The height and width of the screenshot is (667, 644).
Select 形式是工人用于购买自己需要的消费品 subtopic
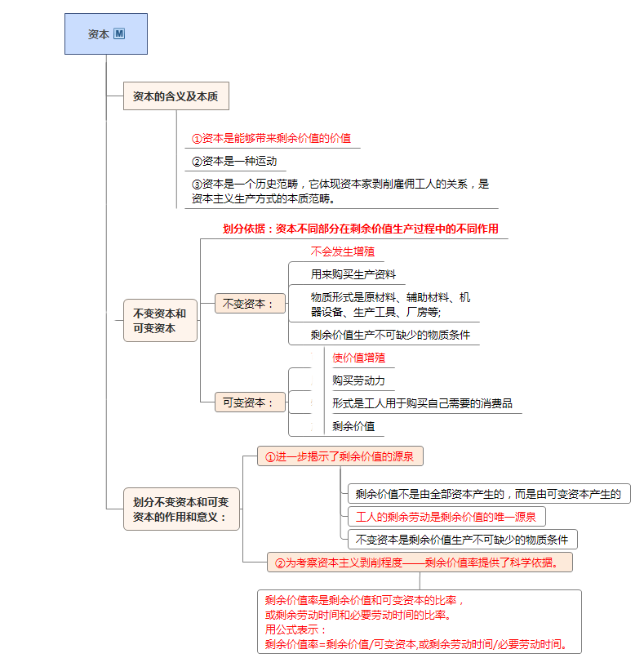point(422,403)
